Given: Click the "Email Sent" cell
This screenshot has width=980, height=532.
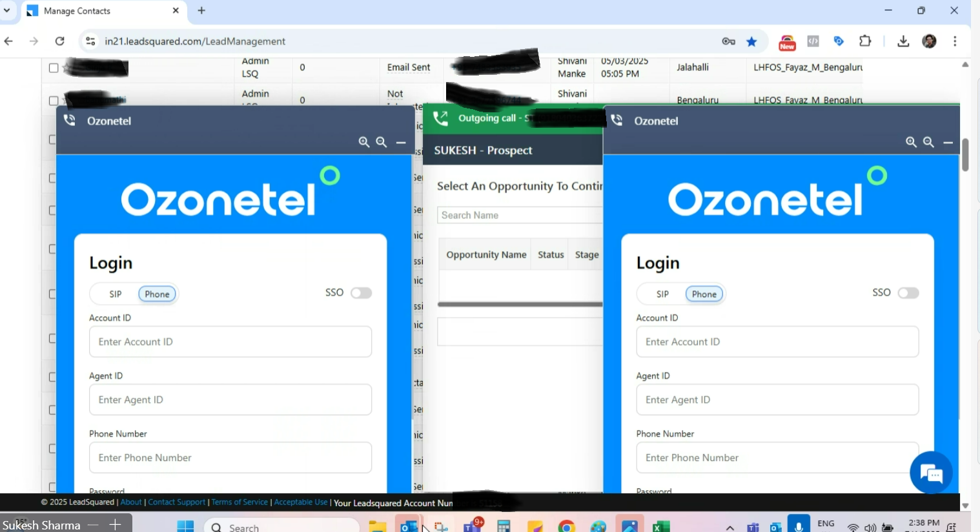Looking at the screenshot, I should pyautogui.click(x=409, y=67).
